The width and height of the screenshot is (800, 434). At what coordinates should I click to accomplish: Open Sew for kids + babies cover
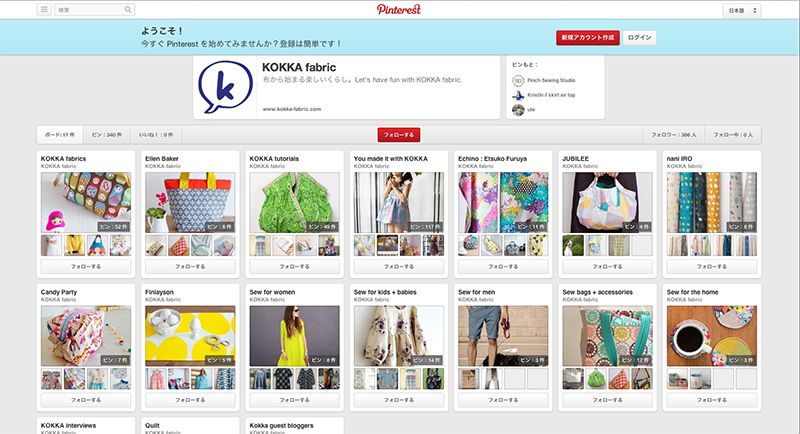(398, 336)
